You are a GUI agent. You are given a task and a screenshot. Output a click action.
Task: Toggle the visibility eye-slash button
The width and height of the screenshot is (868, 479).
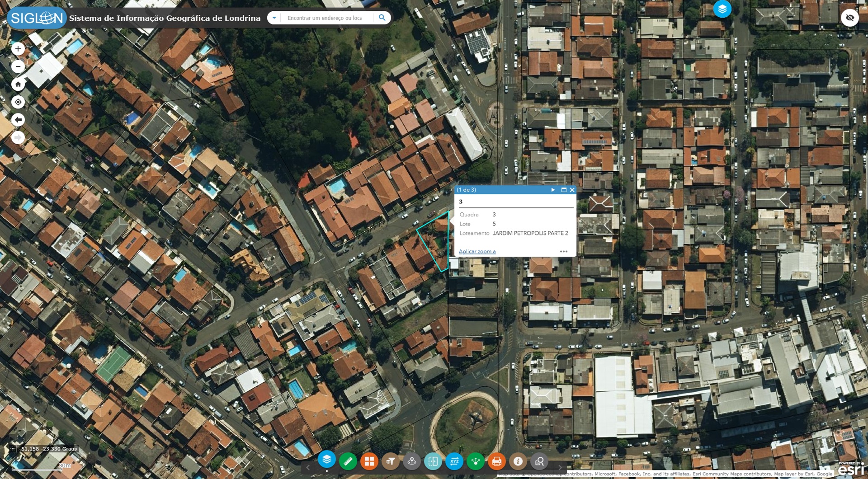click(x=850, y=18)
